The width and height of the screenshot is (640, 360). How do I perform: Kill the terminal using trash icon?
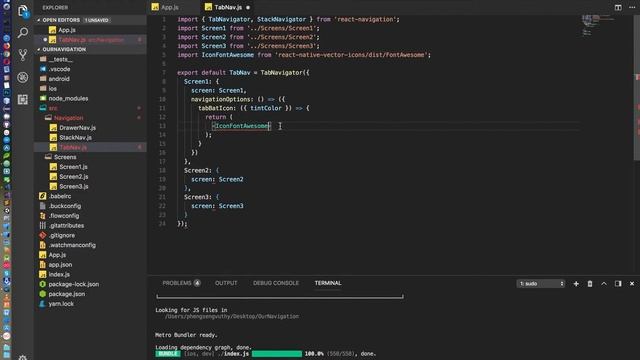(x=590, y=284)
